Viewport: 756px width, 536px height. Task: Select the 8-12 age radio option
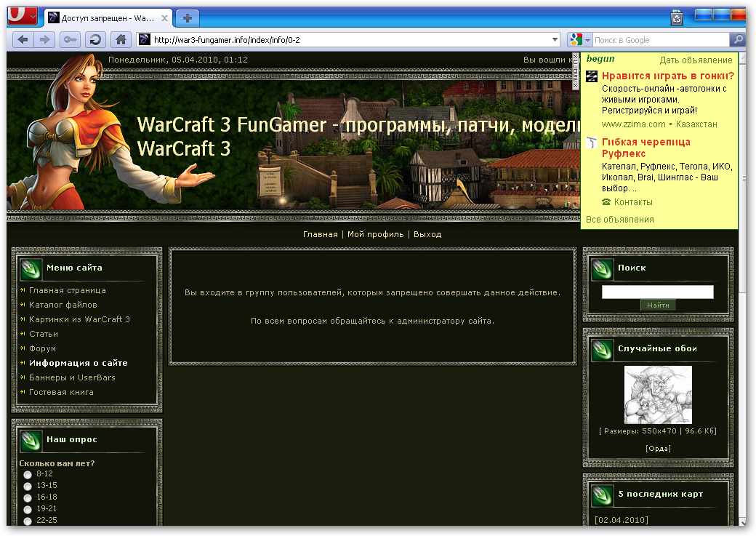(28, 474)
